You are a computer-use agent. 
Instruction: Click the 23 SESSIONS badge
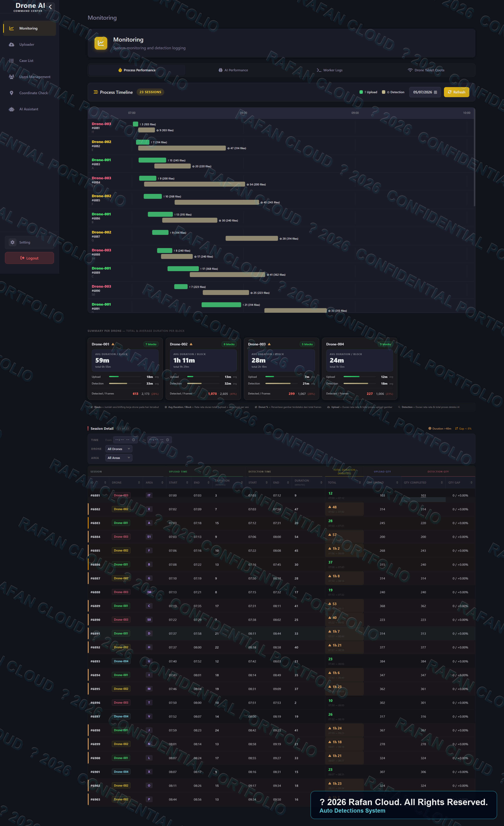click(x=150, y=92)
